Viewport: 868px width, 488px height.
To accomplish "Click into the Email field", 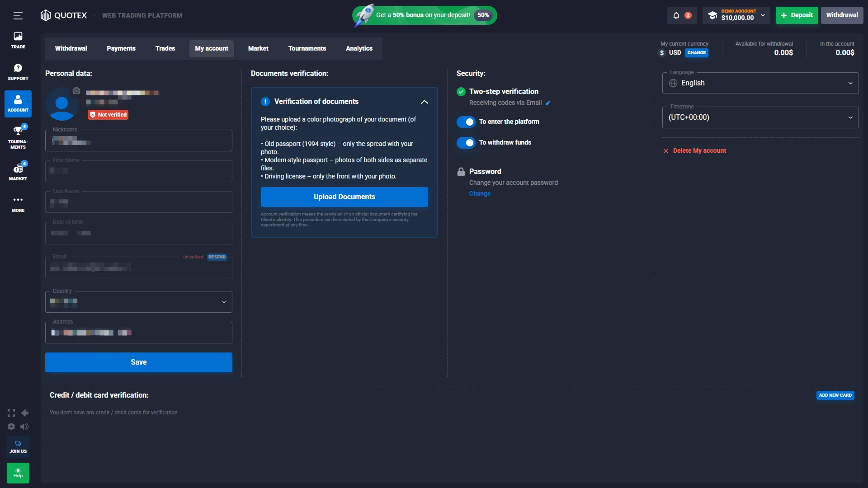I will 139,267.
